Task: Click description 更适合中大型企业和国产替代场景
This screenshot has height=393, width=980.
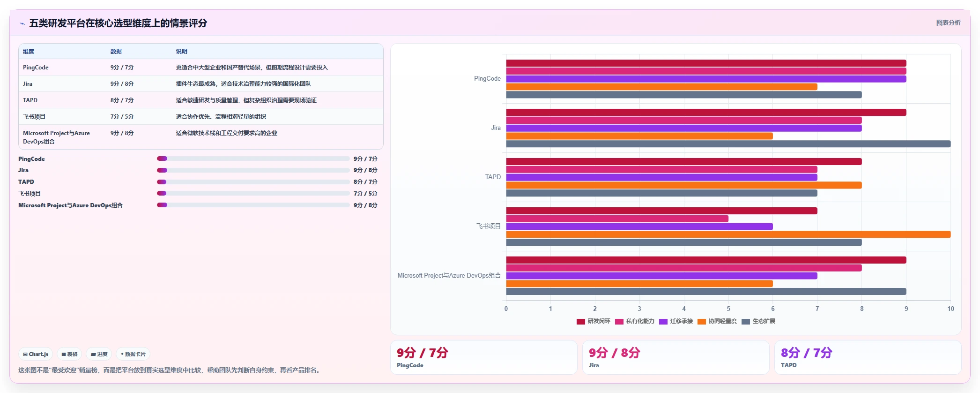Action: 252,68
